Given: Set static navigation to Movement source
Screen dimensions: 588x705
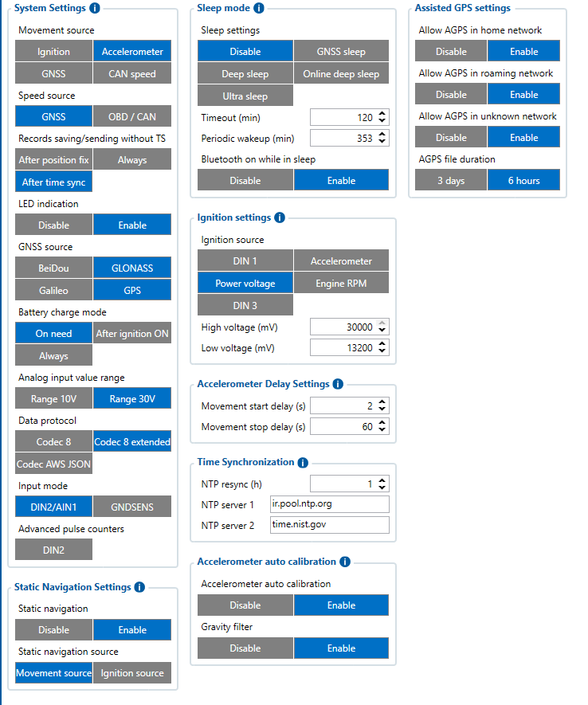Looking at the screenshot, I should (53, 672).
